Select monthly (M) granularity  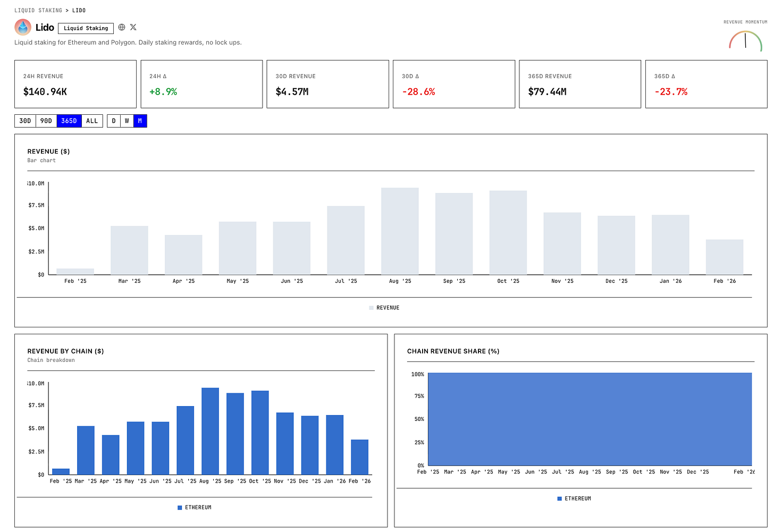point(140,121)
